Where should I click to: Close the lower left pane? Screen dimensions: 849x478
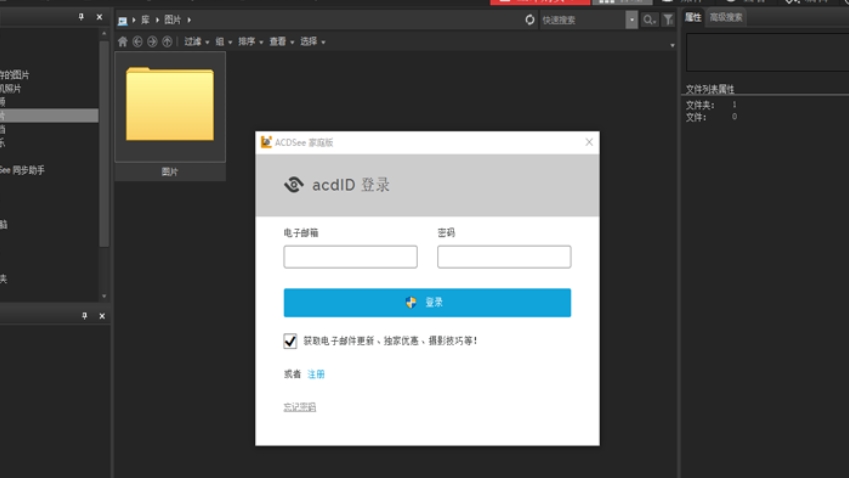pyautogui.click(x=102, y=316)
